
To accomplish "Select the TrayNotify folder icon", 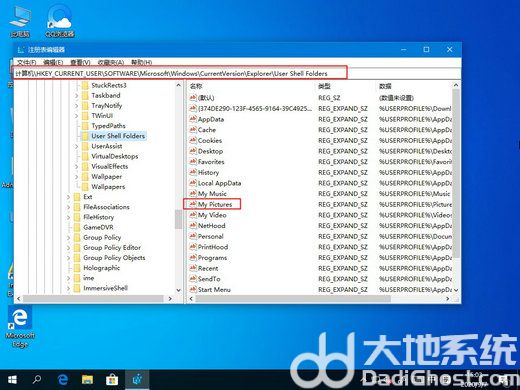I will (x=85, y=106).
